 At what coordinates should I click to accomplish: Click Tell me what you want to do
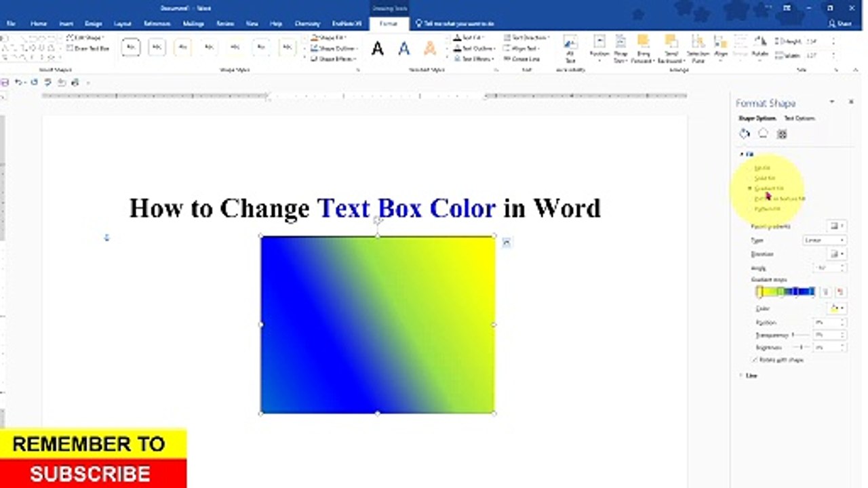[454, 23]
